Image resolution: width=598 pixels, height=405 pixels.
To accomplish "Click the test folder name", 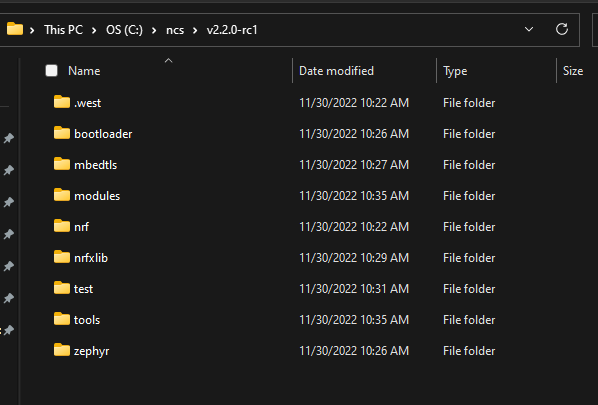I will click(84, 289).
